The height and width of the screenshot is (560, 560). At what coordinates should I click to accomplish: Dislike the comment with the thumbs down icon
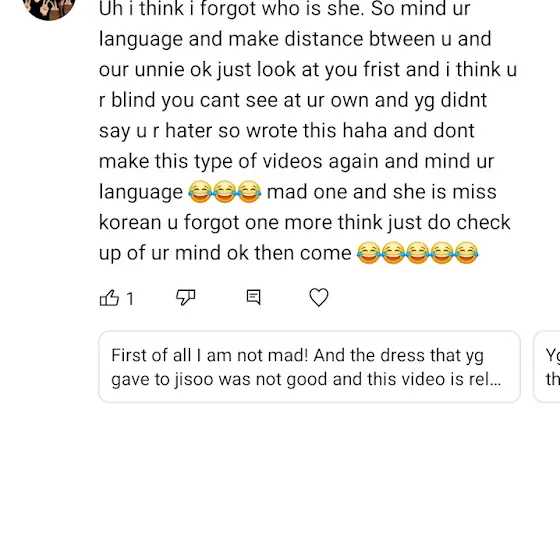[186, 297]
